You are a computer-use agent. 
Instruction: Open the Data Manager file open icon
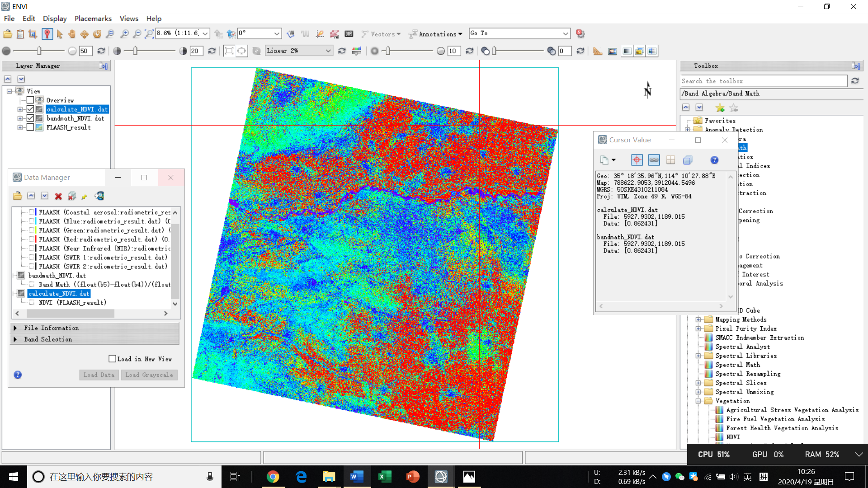pyautogui.click(x=17, y=196)
